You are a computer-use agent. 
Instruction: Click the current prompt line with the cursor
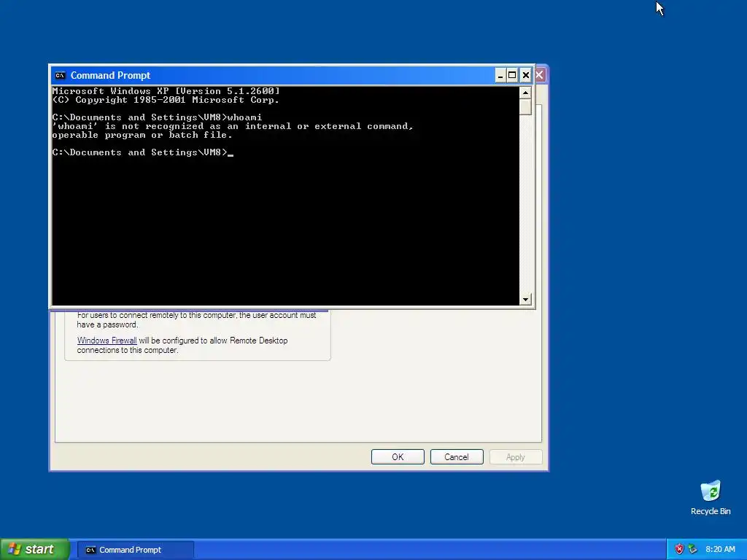pyautogui.click(x=143, y=152)
